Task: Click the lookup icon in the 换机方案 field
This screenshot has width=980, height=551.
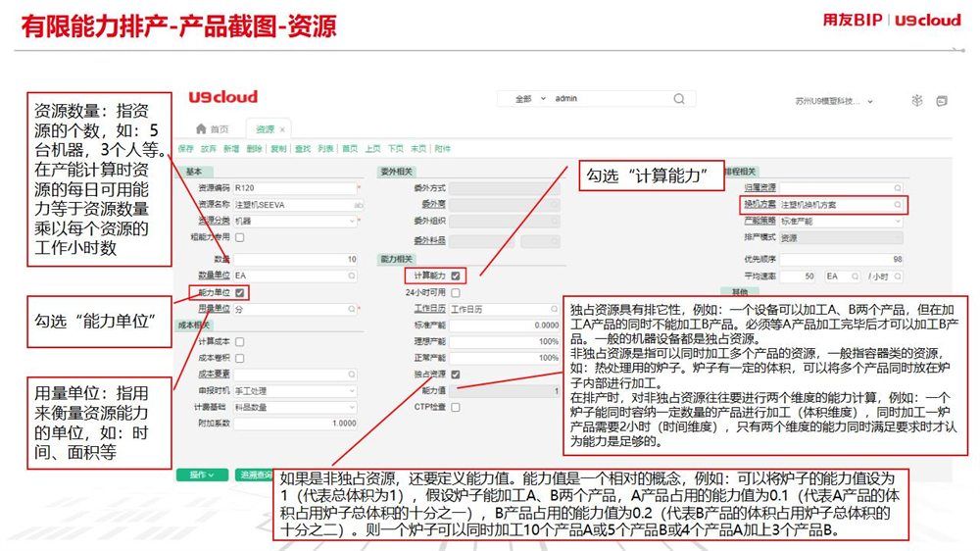Action: pos(898,205)
